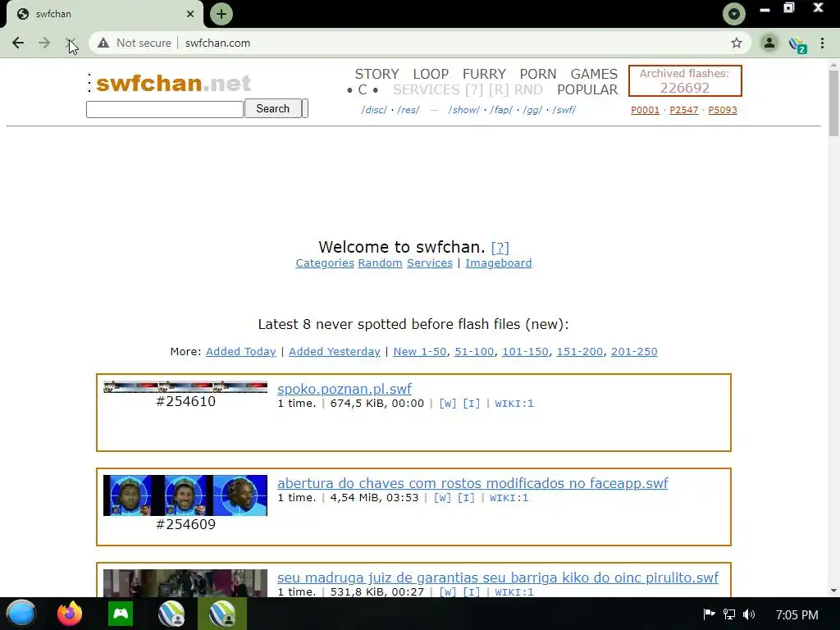Open the /res/ board
Screen dimensions: 840x630
pos(409,110)
